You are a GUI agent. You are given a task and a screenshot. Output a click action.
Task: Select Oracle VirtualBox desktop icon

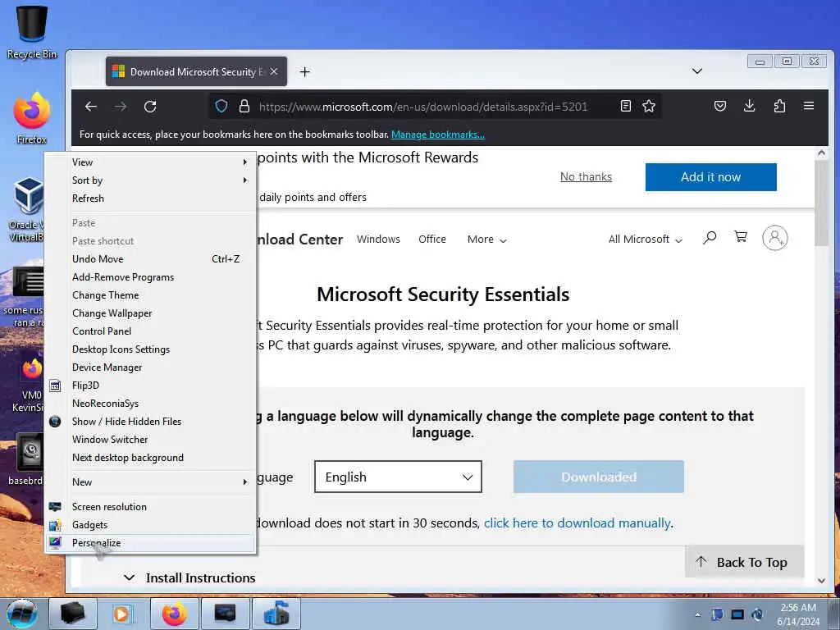(27, 210)
